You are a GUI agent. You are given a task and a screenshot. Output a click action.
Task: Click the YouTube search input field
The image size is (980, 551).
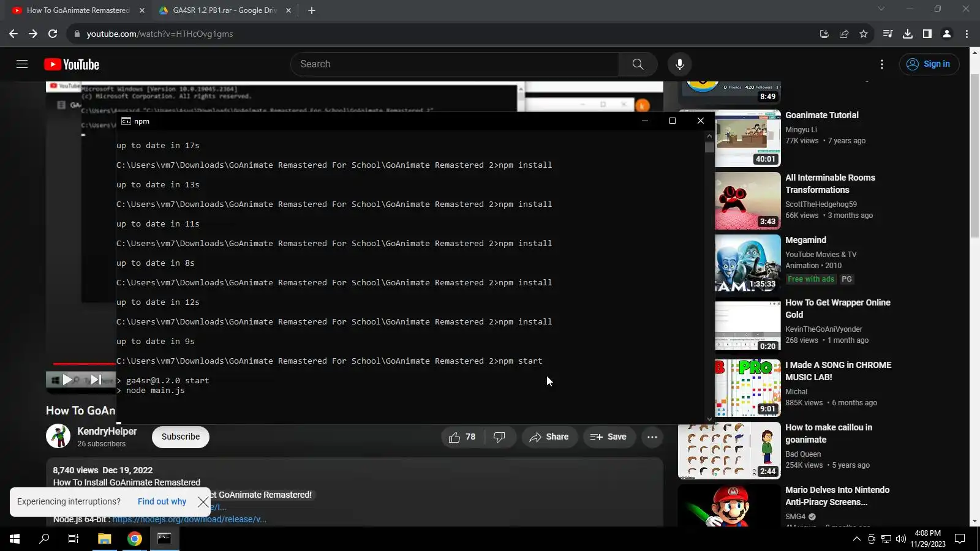click(454, 64)
